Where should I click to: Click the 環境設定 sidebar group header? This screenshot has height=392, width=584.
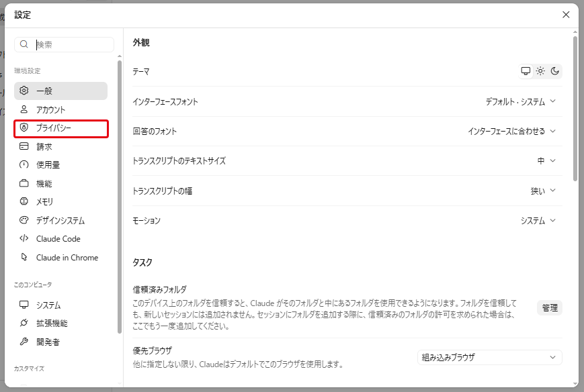(x=27, y=70)
